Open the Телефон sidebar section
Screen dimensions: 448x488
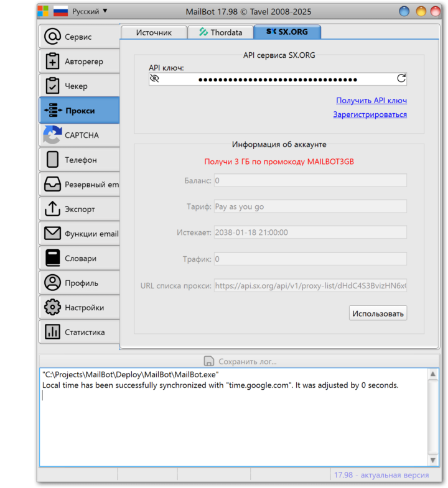point(78,160)
